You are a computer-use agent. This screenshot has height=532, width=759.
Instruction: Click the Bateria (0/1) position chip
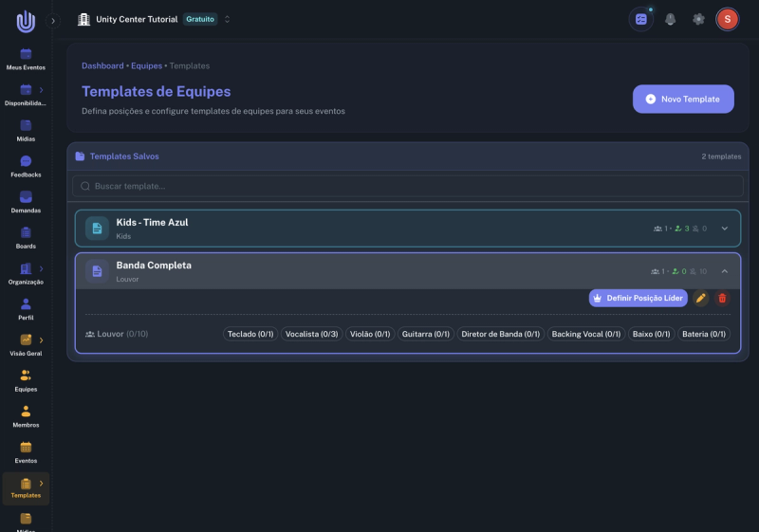pos(704,334)
